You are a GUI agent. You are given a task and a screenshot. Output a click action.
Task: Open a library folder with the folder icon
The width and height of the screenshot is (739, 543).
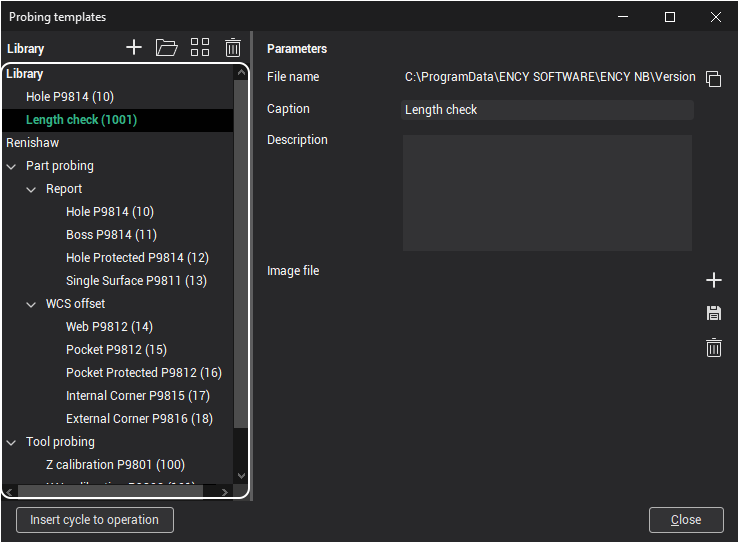click(x=166, y=47)
